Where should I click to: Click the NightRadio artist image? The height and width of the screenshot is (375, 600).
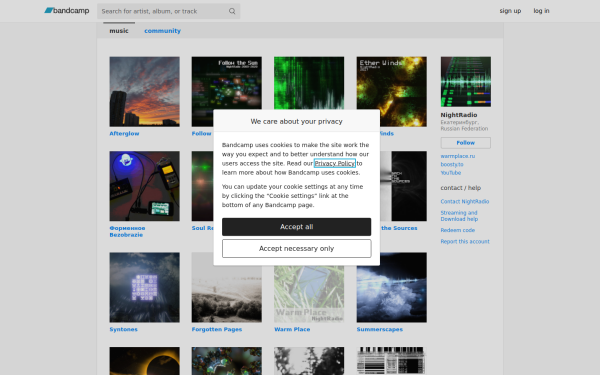click(x=466, y=82)
